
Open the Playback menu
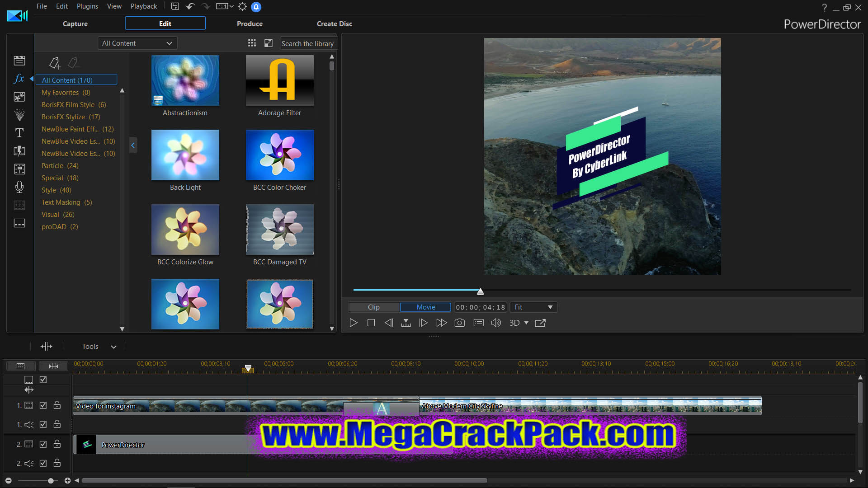coord(144,6)
